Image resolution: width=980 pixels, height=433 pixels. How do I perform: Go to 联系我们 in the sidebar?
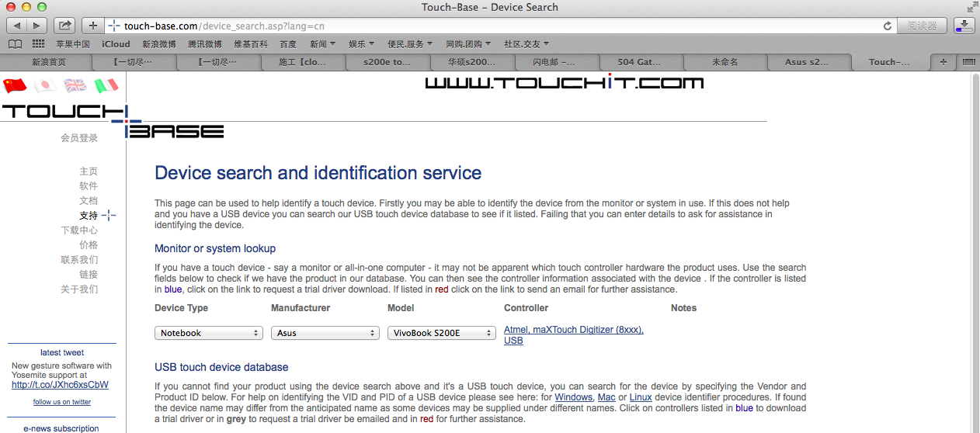tap(79, 260)
